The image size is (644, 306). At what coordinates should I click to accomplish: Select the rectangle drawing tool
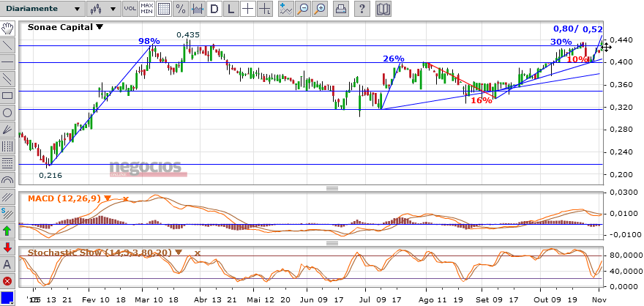[x=7, y=96]
